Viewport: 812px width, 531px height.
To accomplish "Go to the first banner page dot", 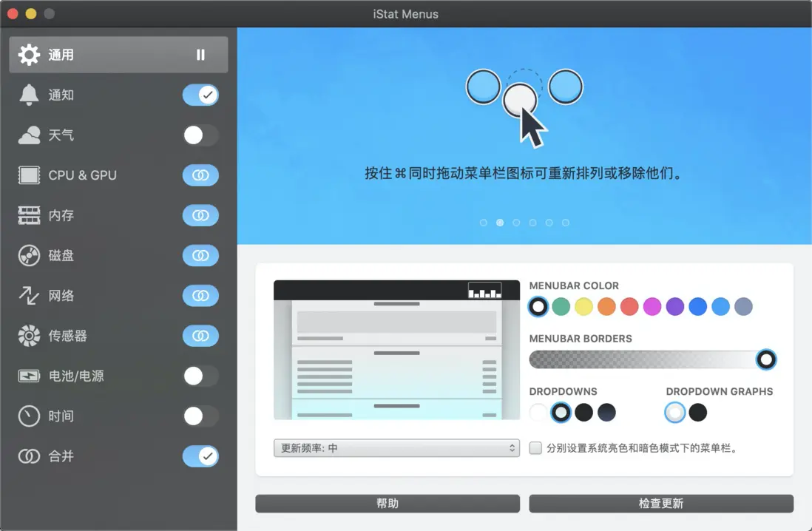I will coord(483,223).
